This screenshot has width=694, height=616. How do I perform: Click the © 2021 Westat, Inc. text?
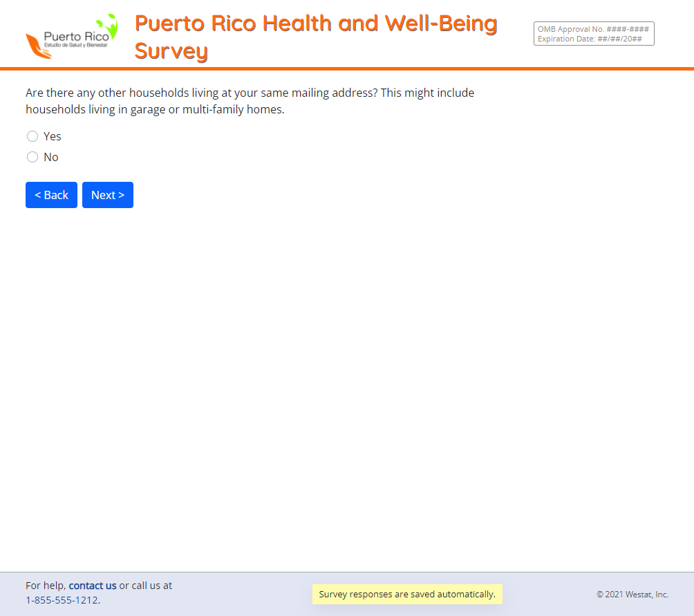[x=632, y=595]
